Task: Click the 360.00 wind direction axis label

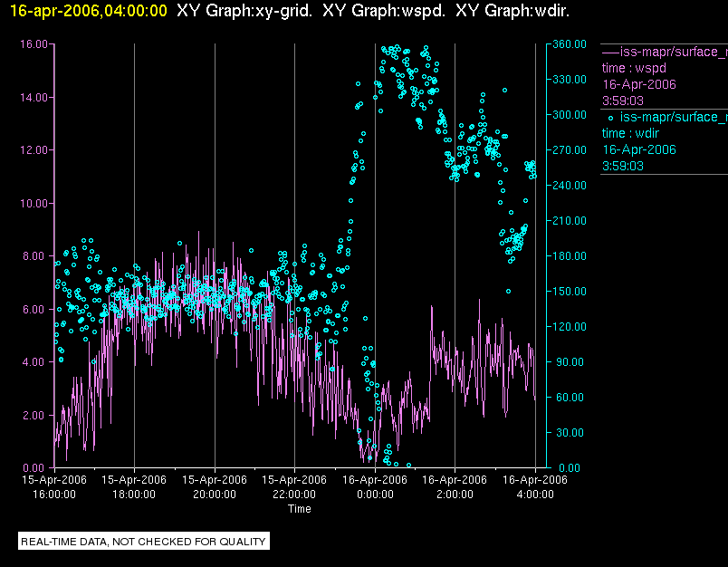Action: point(570,44)
